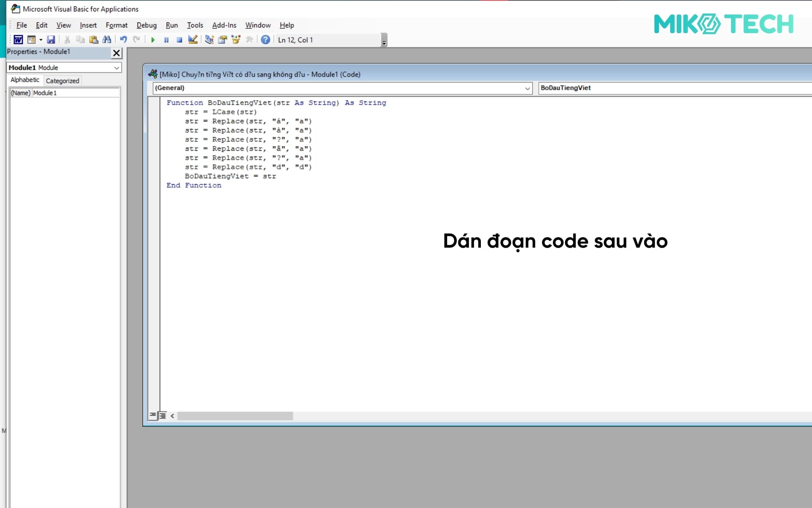Click the Function BoDauTiengViet declaration line
Image resolution: width=812 pixels, height=508 pixels.
tap(276, 103)
